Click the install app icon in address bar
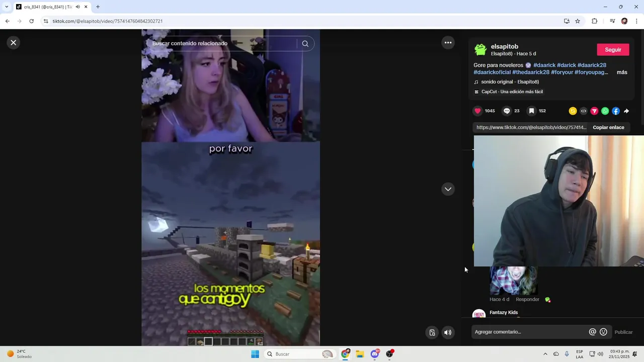644x362 pixels. point(567,21)
